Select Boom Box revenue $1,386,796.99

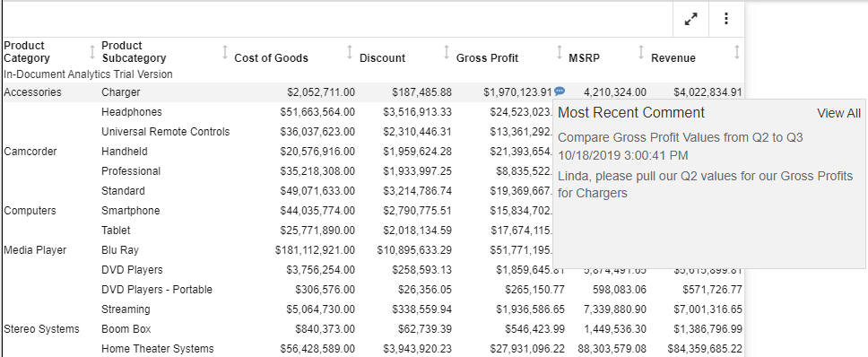click(x=708, y=329)
